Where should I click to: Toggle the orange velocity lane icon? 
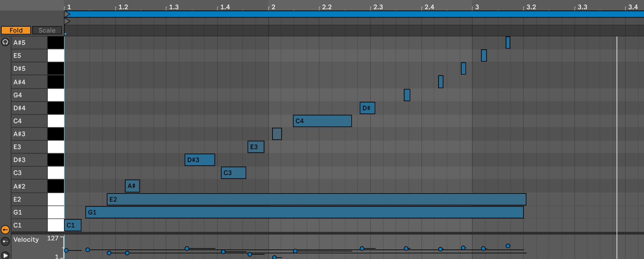(x=5, y=230)
